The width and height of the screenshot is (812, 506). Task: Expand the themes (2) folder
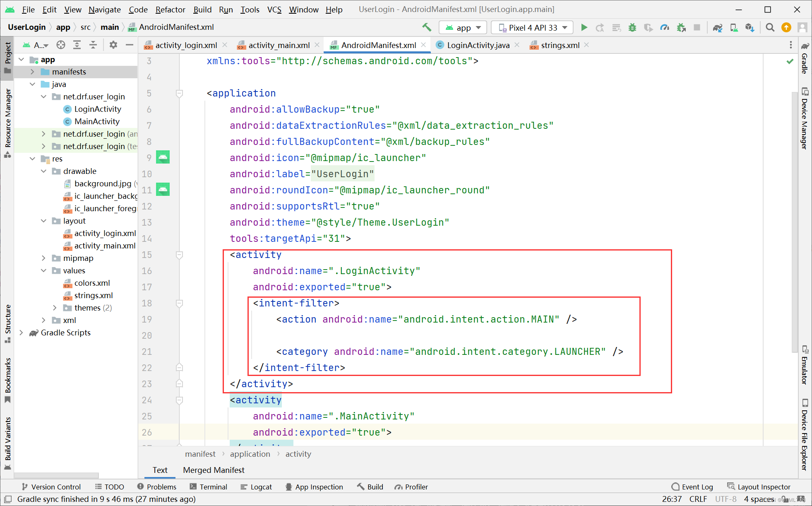(x=55, y=308)
